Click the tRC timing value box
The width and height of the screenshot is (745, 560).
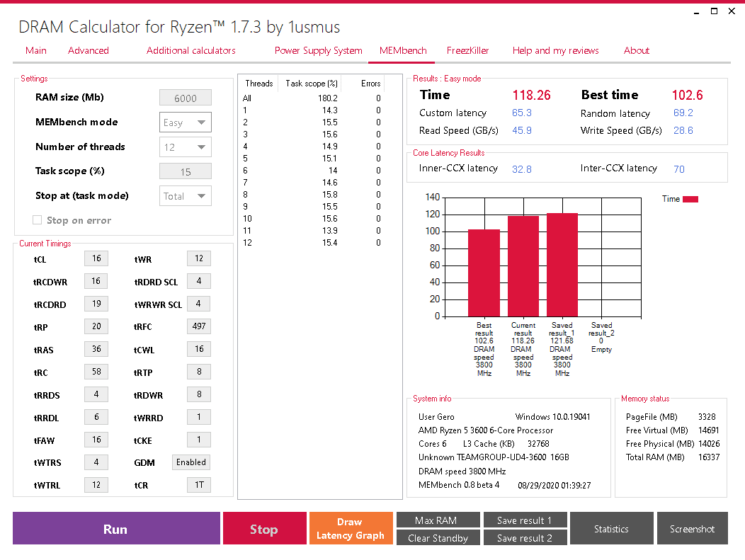tap(96, 372)
